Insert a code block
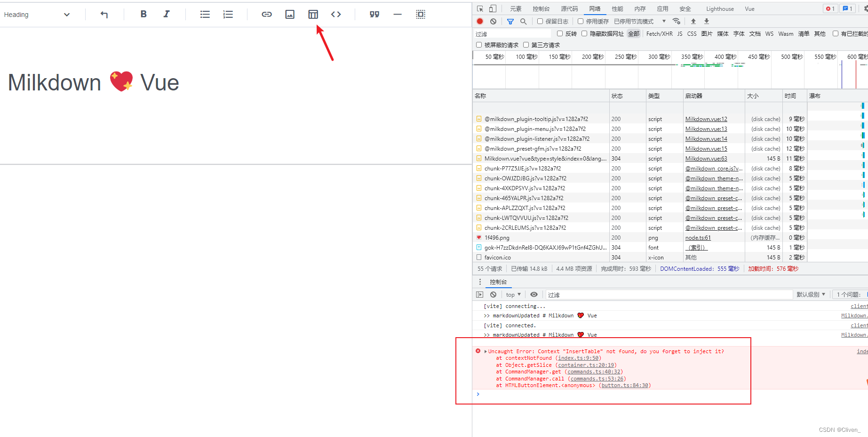Viewport: 868px width, 437px height. (x=336, y=15)
